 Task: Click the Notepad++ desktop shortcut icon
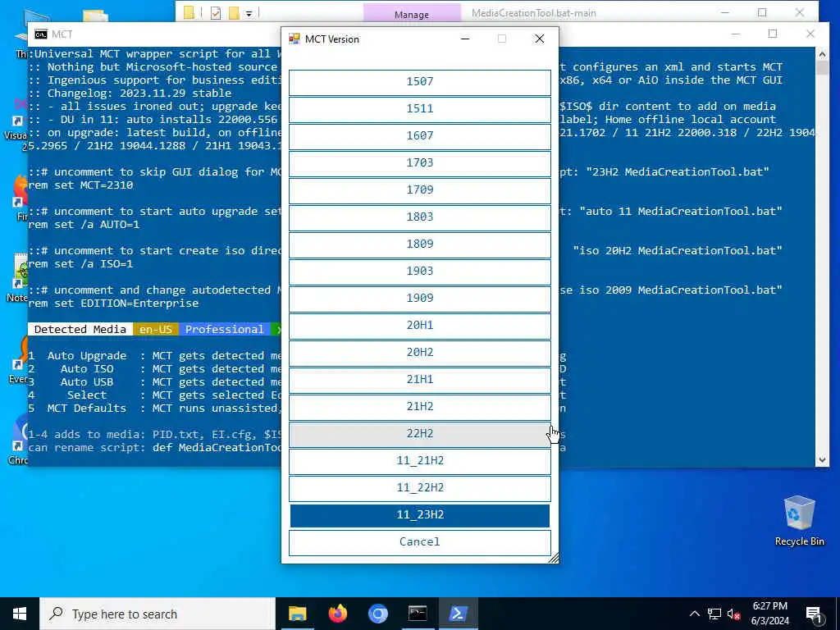click(21, 272)
